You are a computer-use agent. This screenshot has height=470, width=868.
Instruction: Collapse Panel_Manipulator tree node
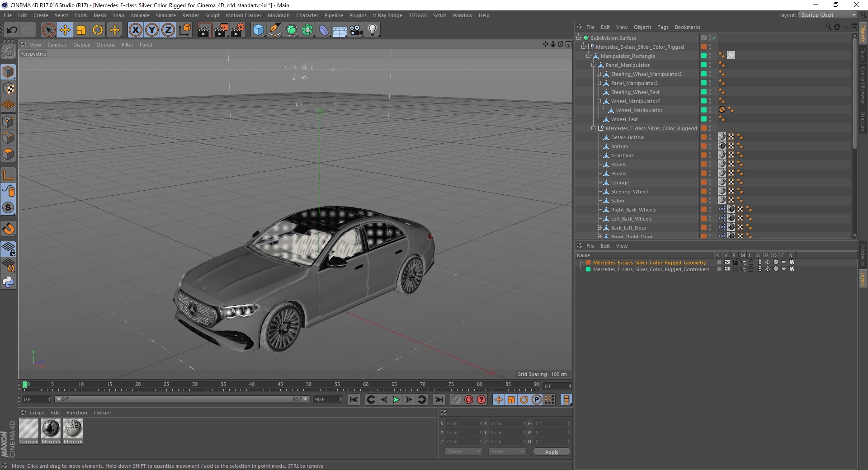pyautogui.click(x=594, y=65)
